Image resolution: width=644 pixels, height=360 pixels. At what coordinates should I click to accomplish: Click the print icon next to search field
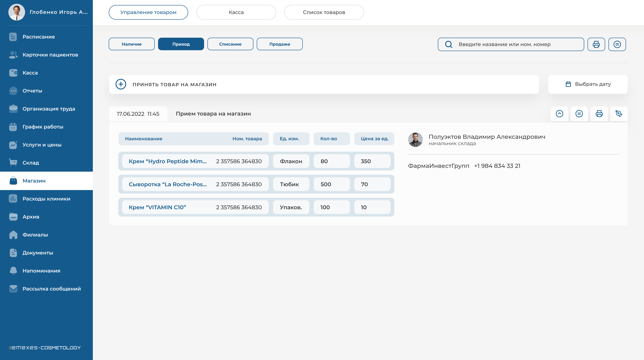pyautogui.click(x=596, y=44)
